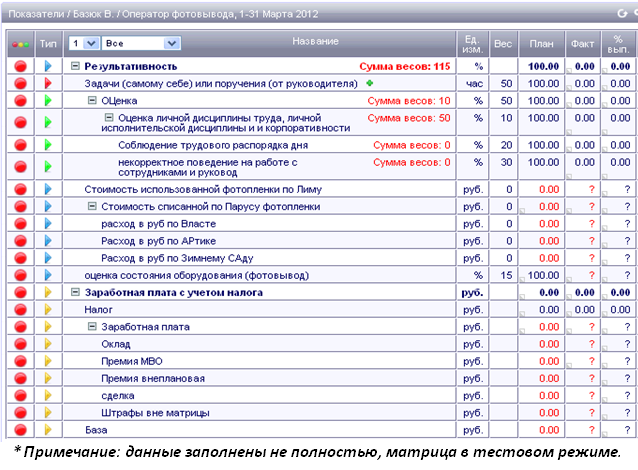This screenshot has height=470, width=638.
Task: Click the green plus icon next to Задачи
Action: click(369, 83)
